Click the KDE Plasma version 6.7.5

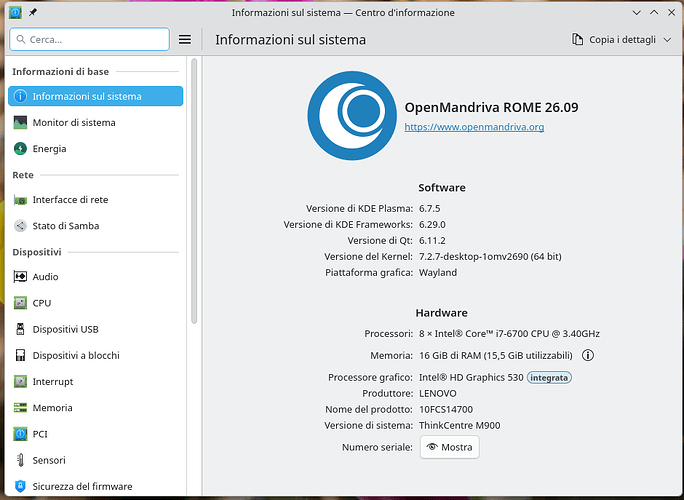pyautogui.click(x=430, y=209)
